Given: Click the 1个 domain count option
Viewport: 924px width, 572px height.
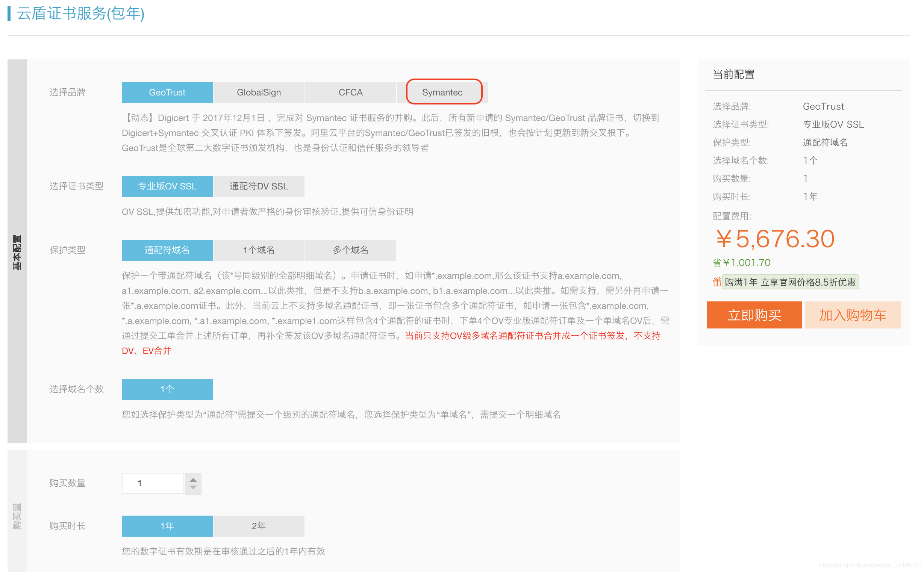Looking at the screenshot, I should (x=167, y=389).
